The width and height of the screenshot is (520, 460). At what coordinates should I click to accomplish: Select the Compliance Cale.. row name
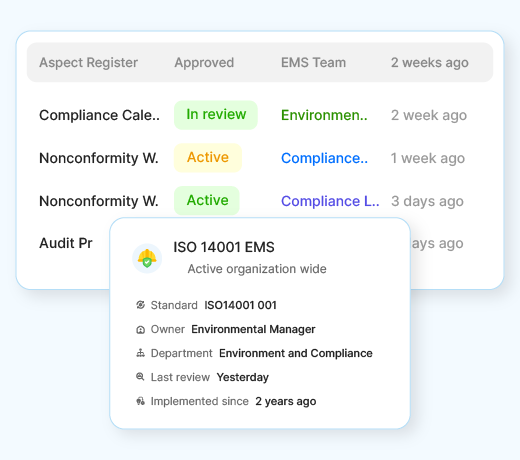click(x=99, y=115)
